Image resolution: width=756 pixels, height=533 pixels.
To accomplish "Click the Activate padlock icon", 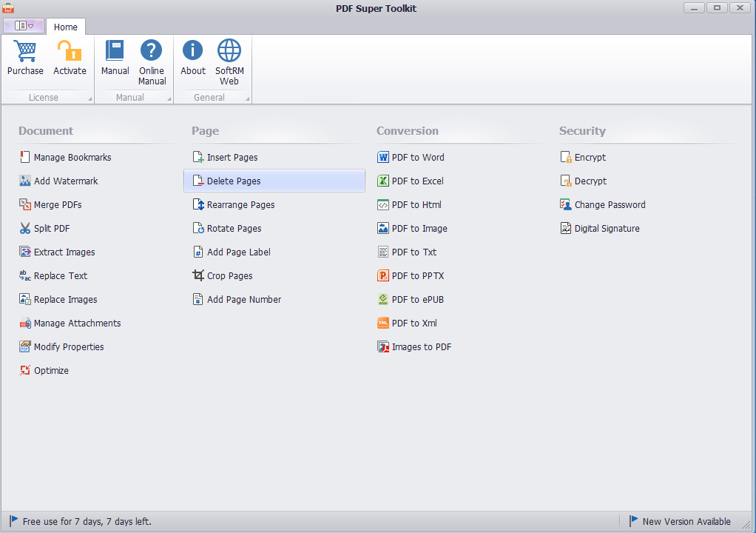I will pos(70,50).
